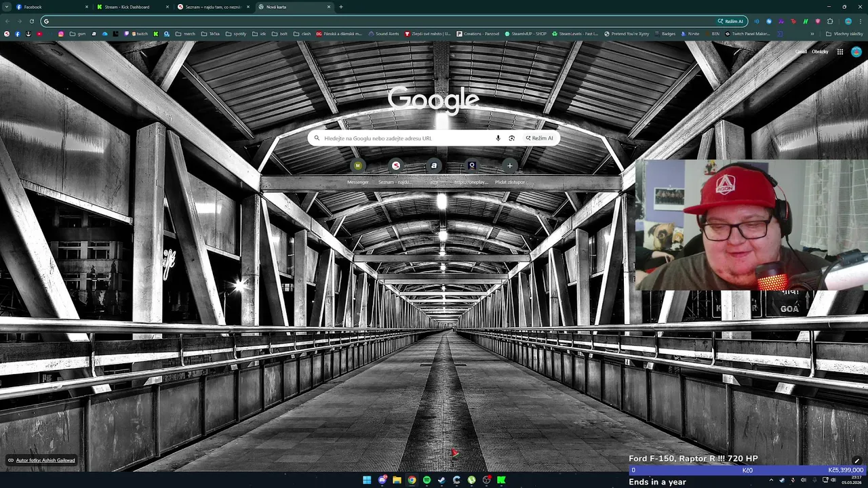Open the Kick bookmark icon in bookmarks bar
This screenshot has width=868, height=488.
click(155, 34)
